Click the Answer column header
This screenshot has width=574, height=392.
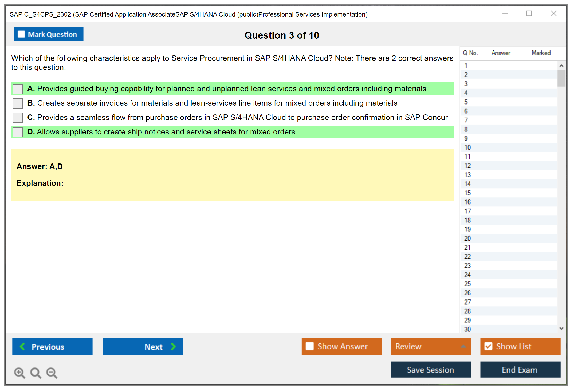[x=501, y=53]
